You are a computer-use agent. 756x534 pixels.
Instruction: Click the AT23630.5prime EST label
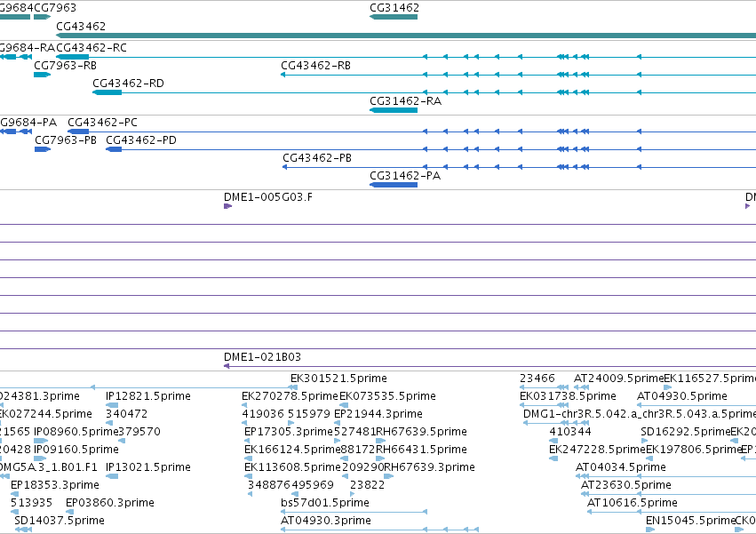[x=626, y=485]
